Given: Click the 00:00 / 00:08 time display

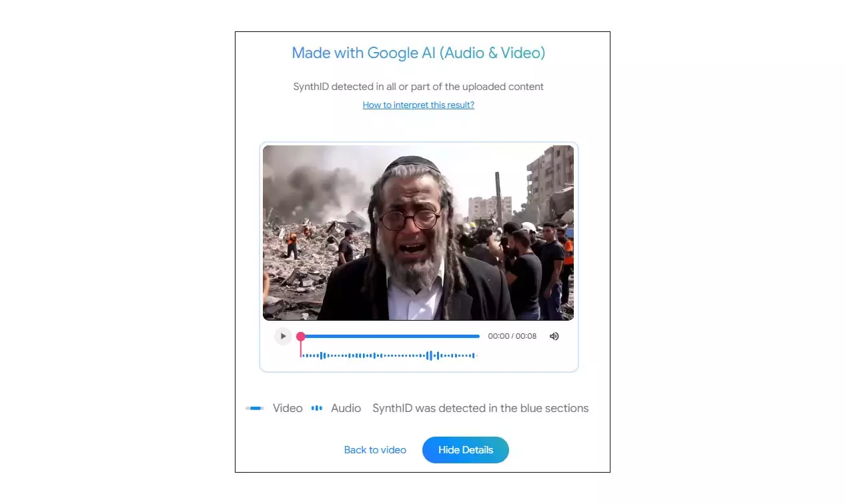Looking at the screenshot, I should click(x=512, y=336).
